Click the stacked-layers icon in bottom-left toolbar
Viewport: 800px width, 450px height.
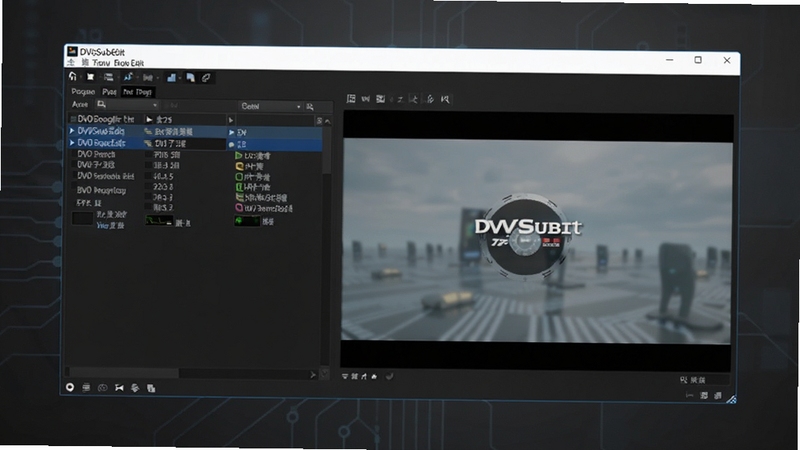[135, 388]
